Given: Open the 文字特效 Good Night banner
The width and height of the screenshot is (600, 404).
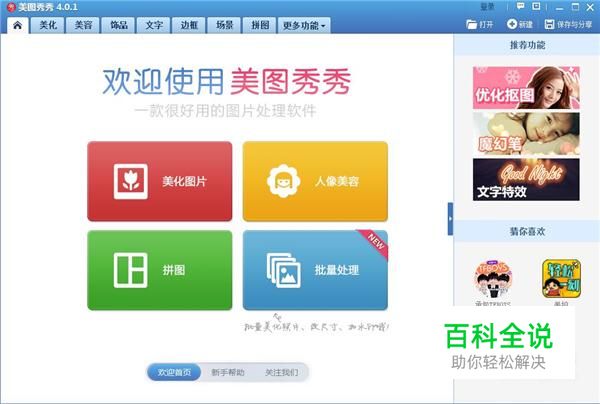Looking at the screenshot, I should pos(526,179).
